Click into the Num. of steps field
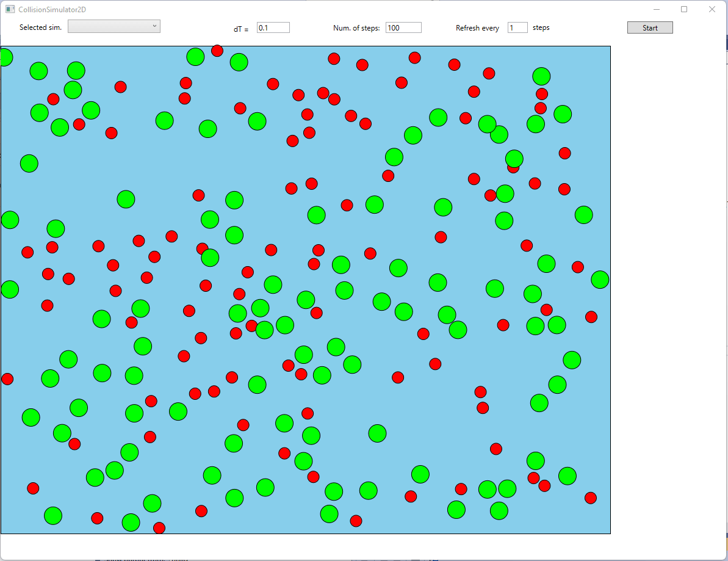The image size is (728, 561). [x=403, y=28]
